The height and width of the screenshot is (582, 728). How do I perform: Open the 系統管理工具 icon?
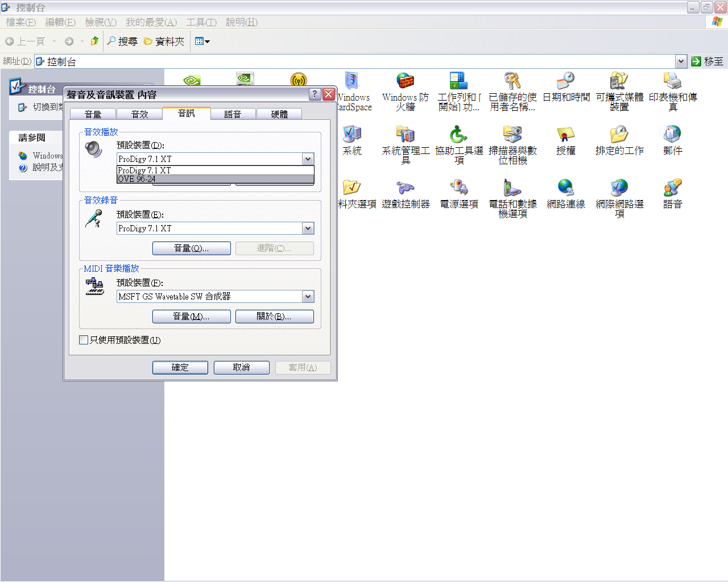(x=406, y=144)
